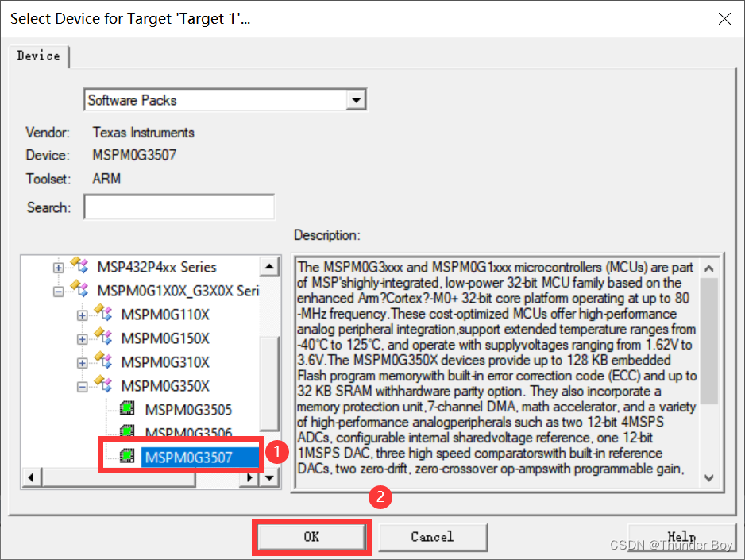This screenshot has height=560, width=745.
Task: Select the MSPM0G1X0X_G3X0X Series tree row
Action: point(178,291)
